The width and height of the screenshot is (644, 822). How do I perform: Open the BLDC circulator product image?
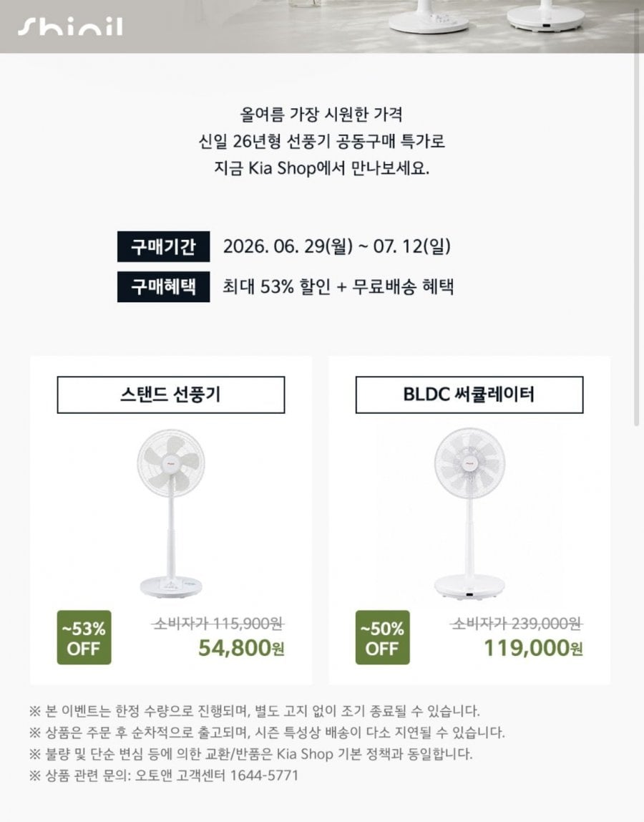coord(469,514)
